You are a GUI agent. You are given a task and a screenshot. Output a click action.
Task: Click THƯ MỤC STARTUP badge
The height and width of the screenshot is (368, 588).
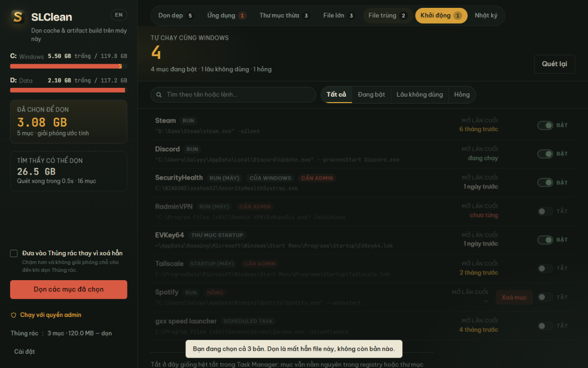pyautogui.click(x=217, y=236)
